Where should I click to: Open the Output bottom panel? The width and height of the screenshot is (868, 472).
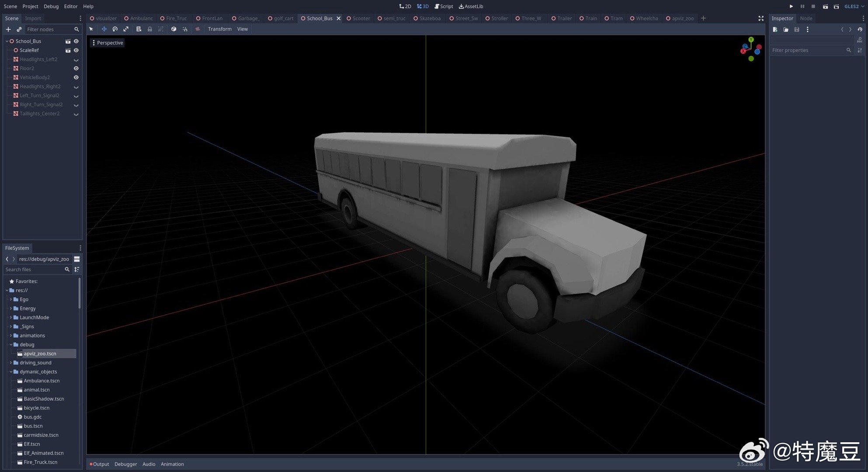(100, 464)
